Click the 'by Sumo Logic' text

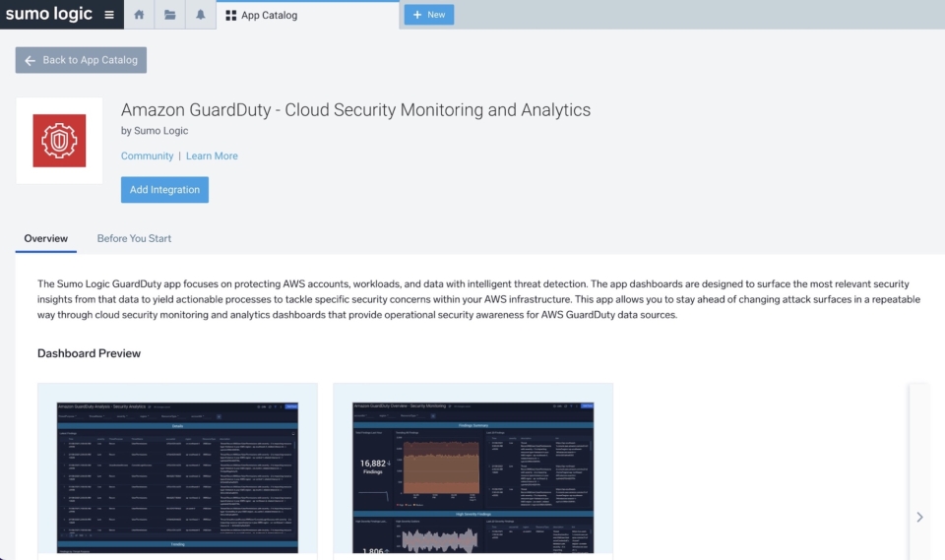tap(155, 131)
